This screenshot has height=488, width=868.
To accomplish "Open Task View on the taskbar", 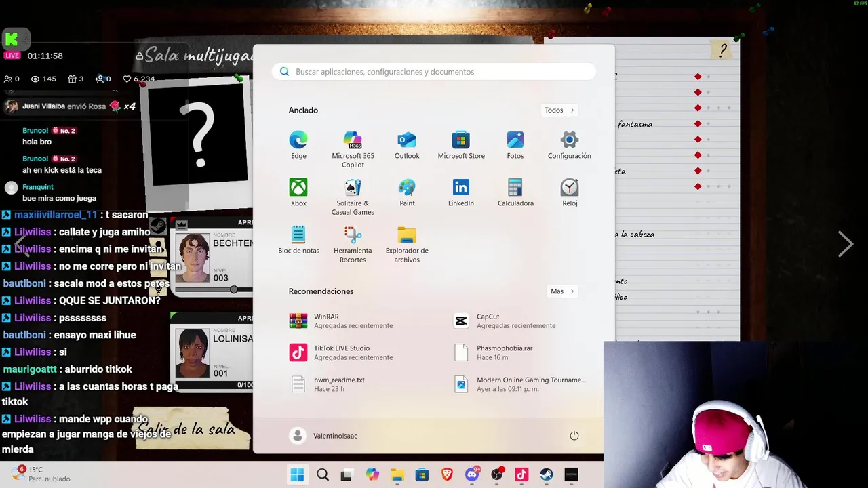I will click(x=347, y=474).
